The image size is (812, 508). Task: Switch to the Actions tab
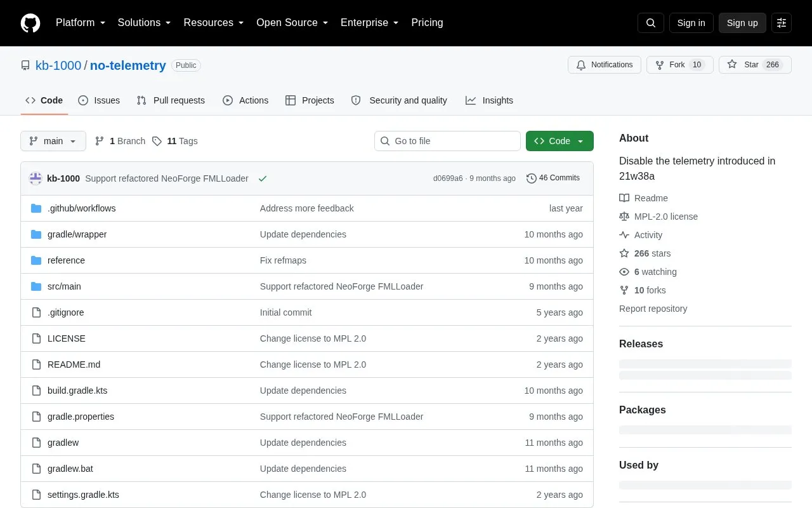pyautogui.click(x=246, y=100)
